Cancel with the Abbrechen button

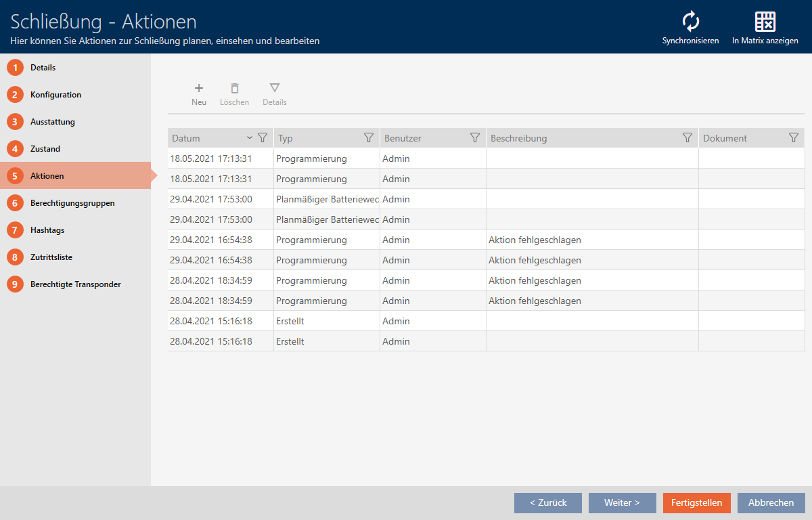click(771, 502)
